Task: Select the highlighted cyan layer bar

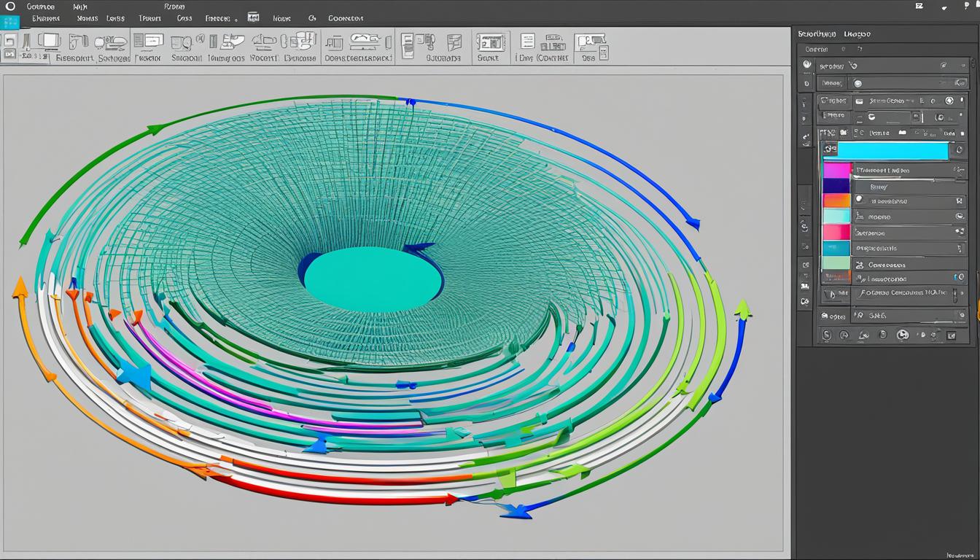Action: point(892,151)
